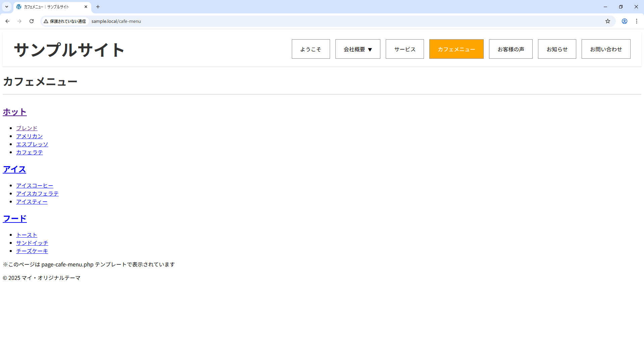Minimize the browser window
Screen dimensions: 644x349
click(x=605, y=7)
